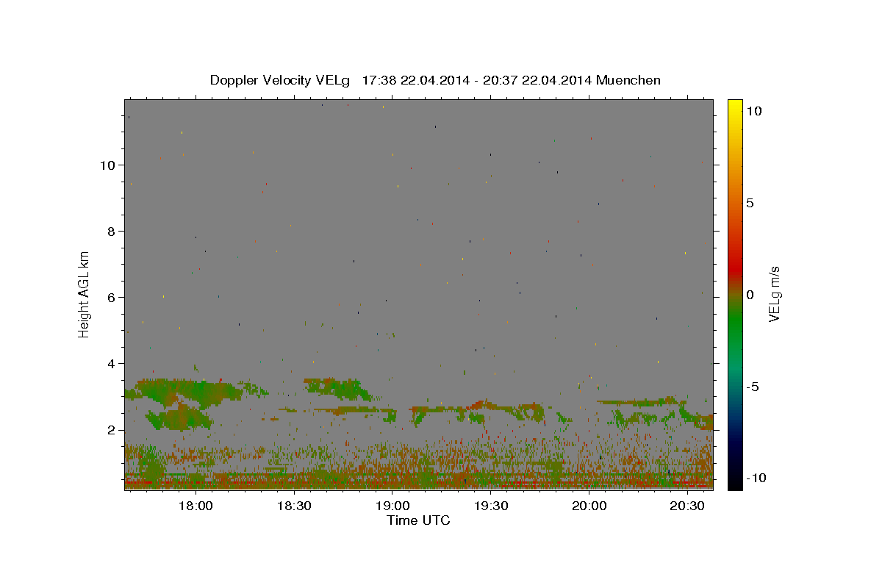The image size is (882, 588).
Task: Click height tick label '4'
Action: pos(111,363)
